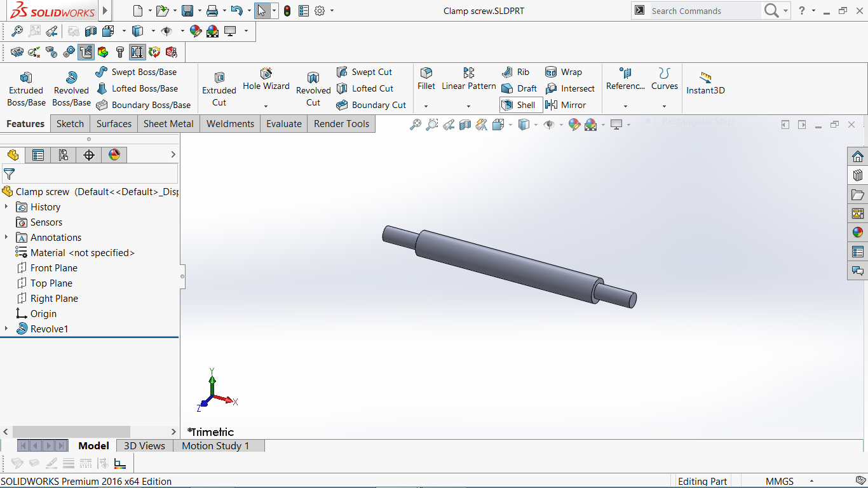
Task: Select the Extruded Boss/Base tool
Action: (26, 88)
